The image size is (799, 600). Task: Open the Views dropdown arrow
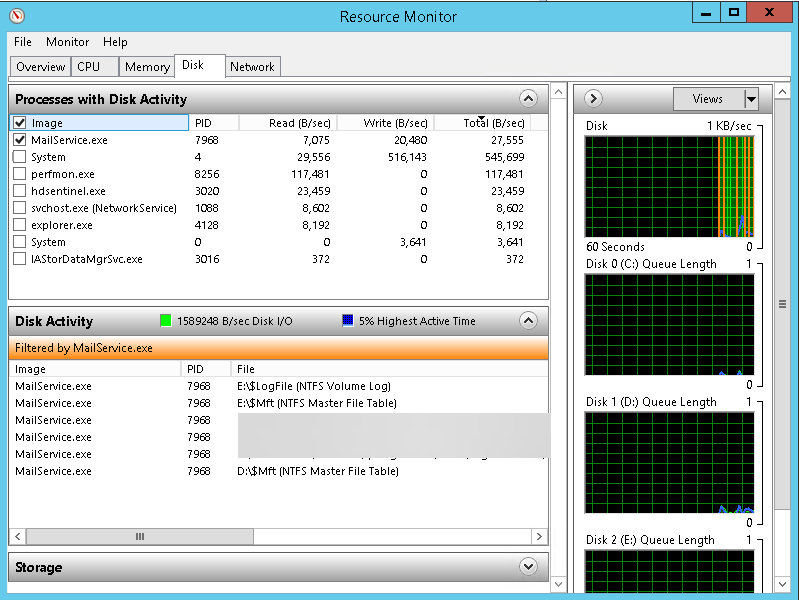click(x=751, y=99)
